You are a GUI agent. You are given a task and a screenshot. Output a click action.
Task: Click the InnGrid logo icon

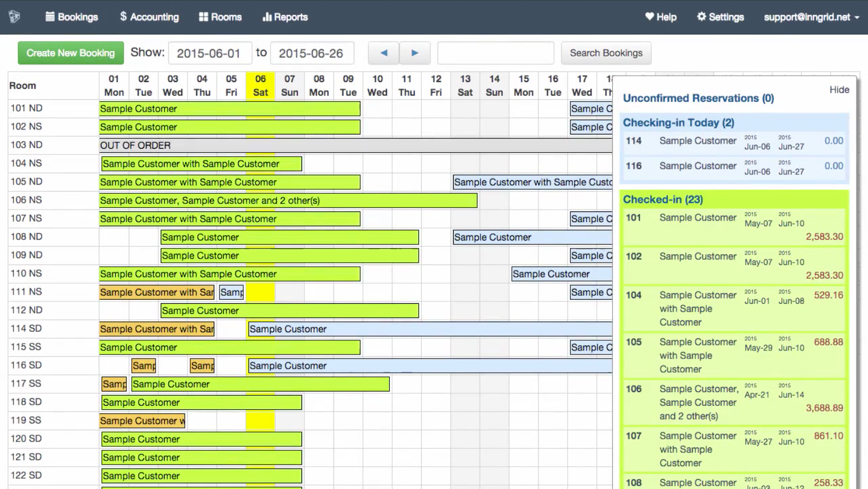14,17
